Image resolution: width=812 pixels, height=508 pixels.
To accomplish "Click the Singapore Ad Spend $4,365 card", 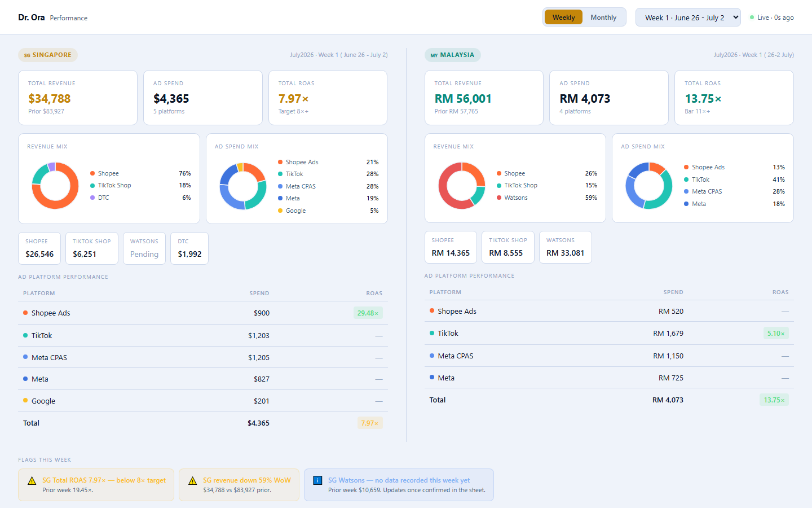I will 203,98.
